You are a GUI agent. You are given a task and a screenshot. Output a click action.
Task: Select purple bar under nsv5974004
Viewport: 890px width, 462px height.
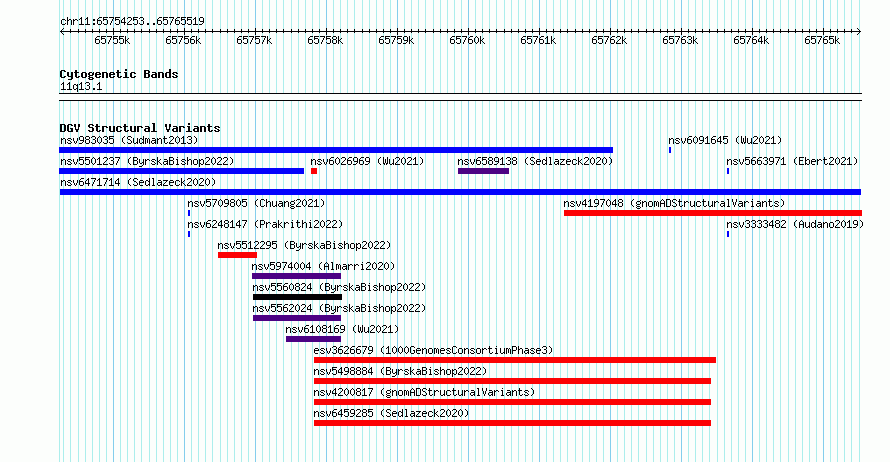(x=296, y=276)
